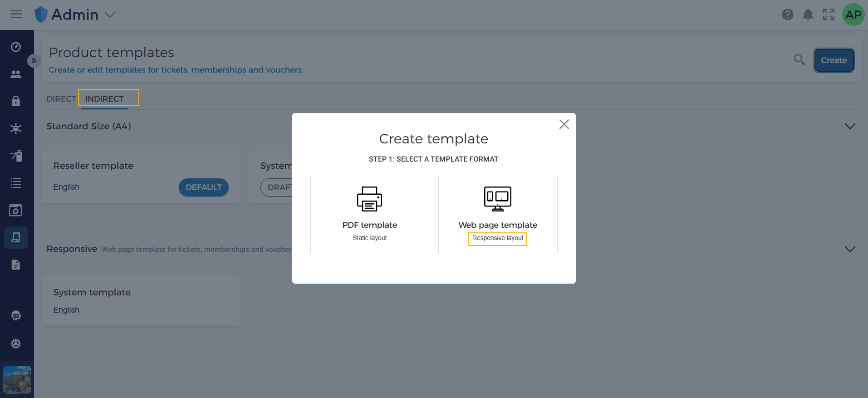Open the notifications bell
This screenshot has width=868, height=398.
coord(808,15)
